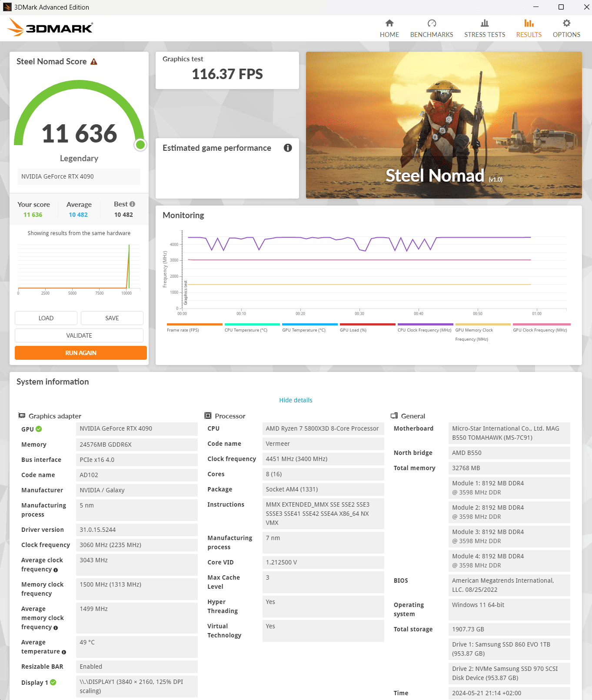The width and height of the screenshot is (592, 700).
Task: Click the NVIDIA GeForce RTX 4090 score field
Action: pos(79,176)
